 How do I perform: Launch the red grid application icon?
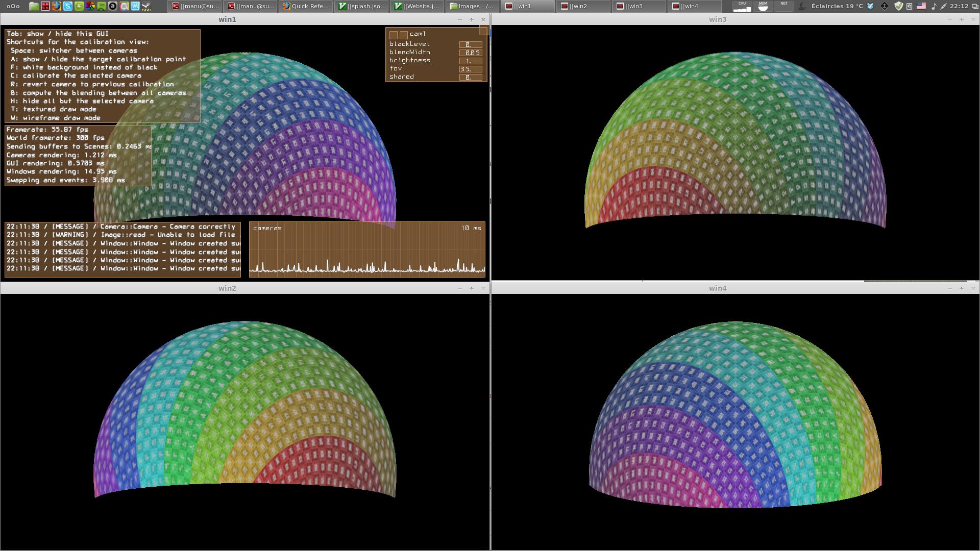45,6
